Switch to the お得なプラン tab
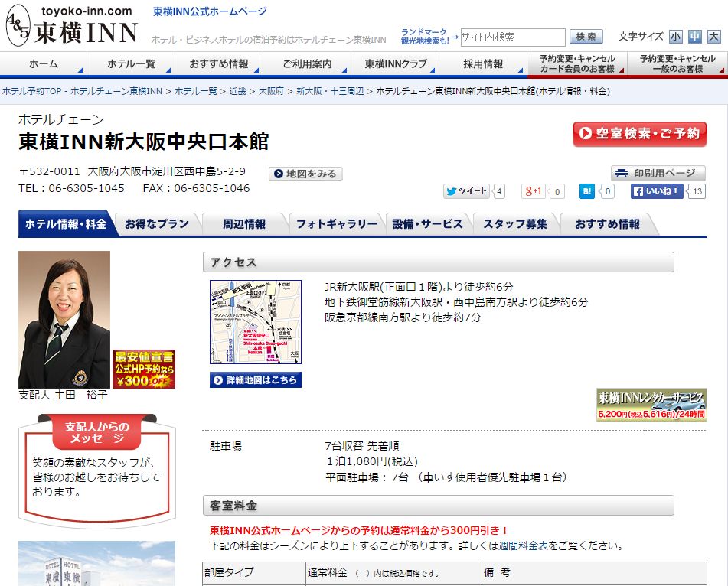The width and height of the screenshot is (728, 586). pyautogui.click(x=157, y=224)
